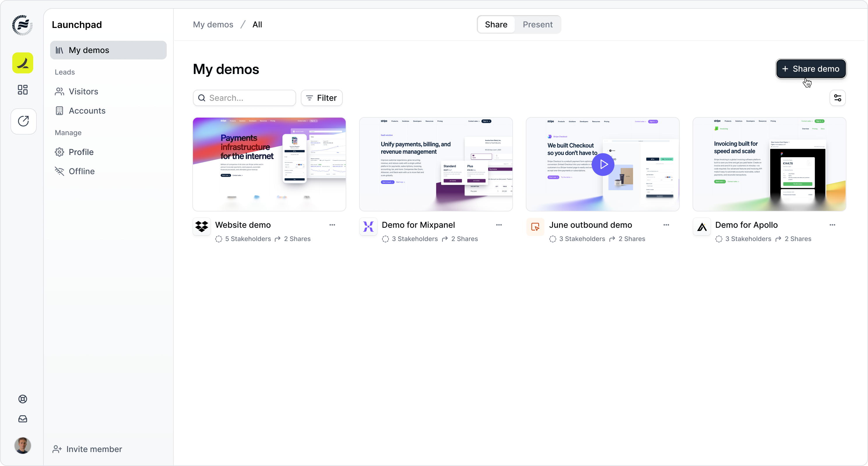Click the Search demos input field

[249, 98]
